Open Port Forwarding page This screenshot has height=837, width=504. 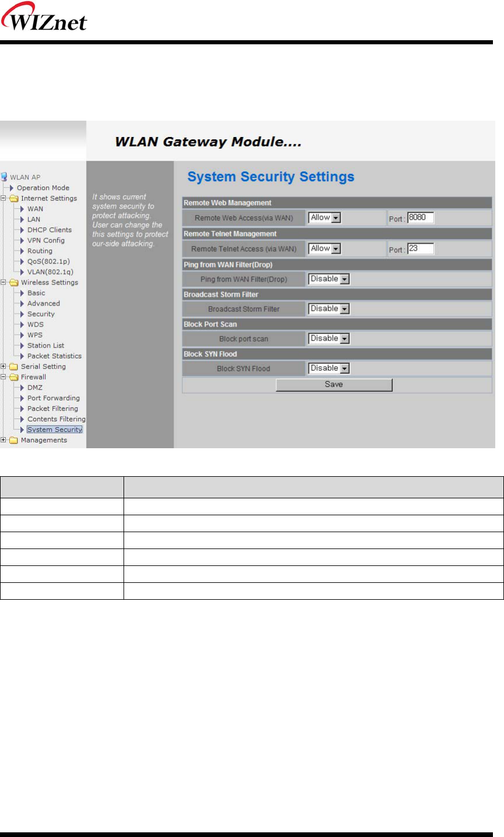tap(54, 398)
